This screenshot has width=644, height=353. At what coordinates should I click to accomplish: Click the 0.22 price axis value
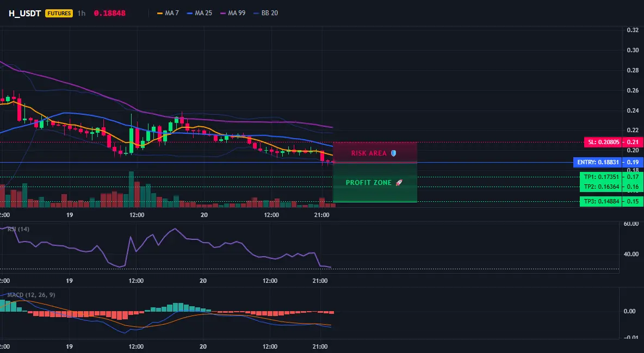coord(633,131)
